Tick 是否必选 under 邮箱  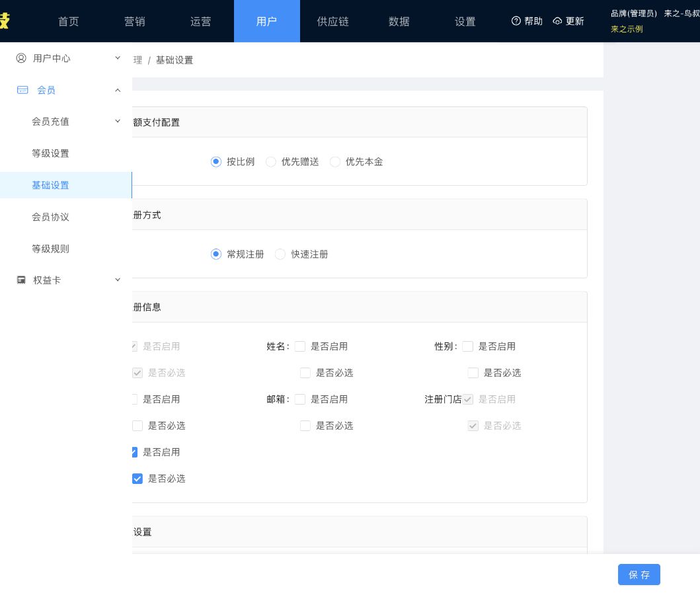[305, 425]
